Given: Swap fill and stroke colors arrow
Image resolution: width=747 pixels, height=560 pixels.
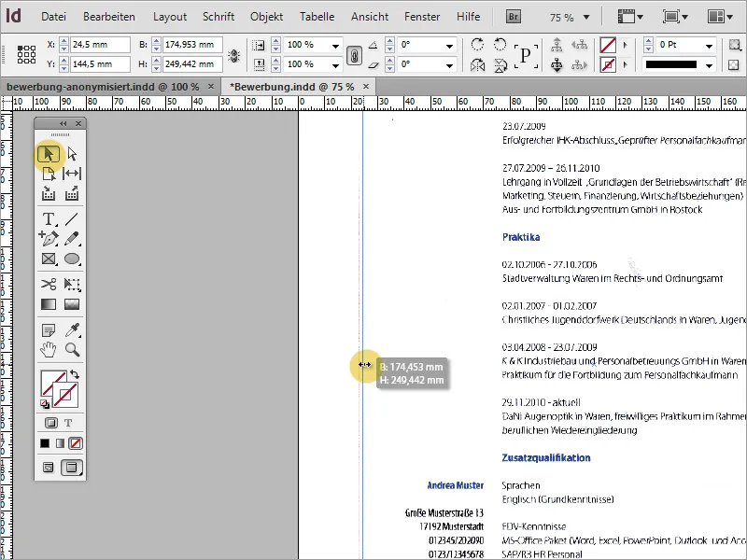Looking at the screenshot, I should coord(75,373).
